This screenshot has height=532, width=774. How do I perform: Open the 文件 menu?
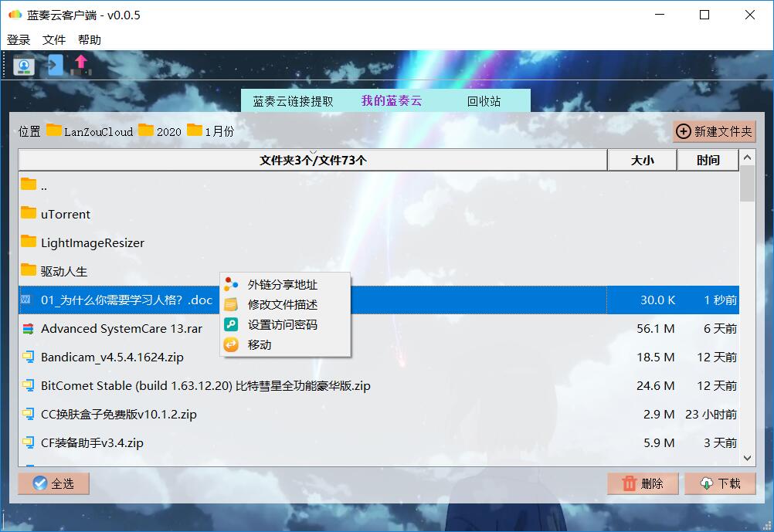54,40
